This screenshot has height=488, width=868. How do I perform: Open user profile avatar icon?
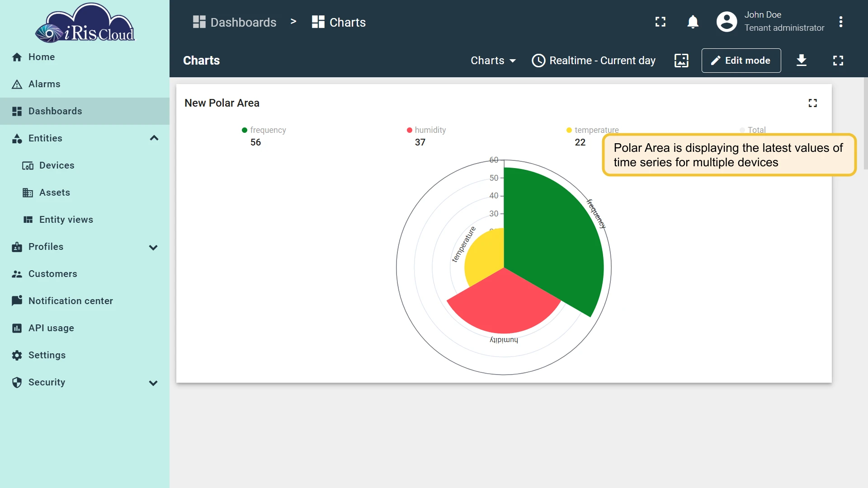point(726,22)
